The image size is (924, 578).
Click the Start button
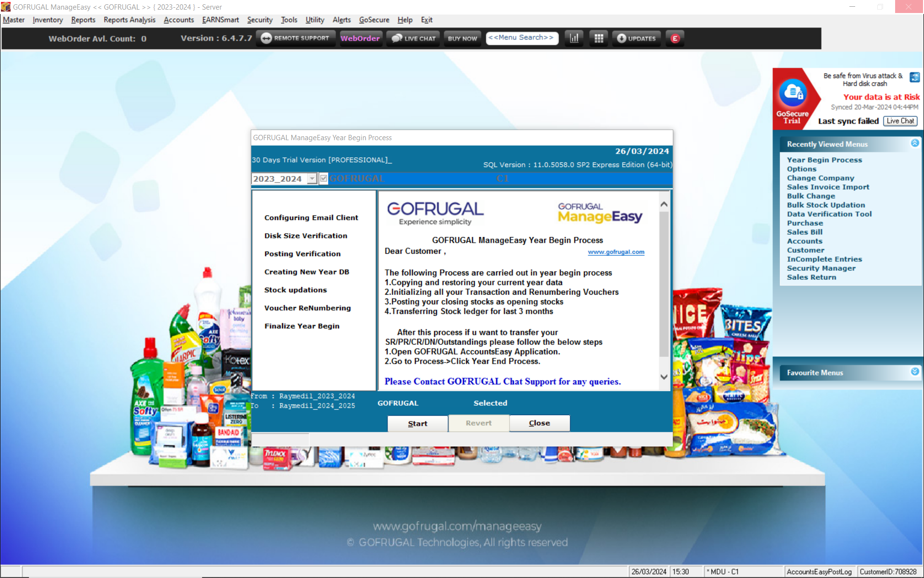417,423
